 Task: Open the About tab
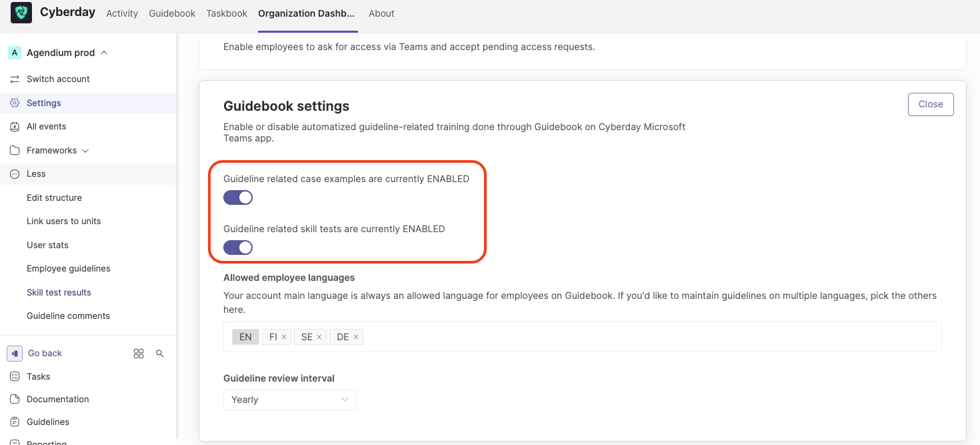coord(381,13)
